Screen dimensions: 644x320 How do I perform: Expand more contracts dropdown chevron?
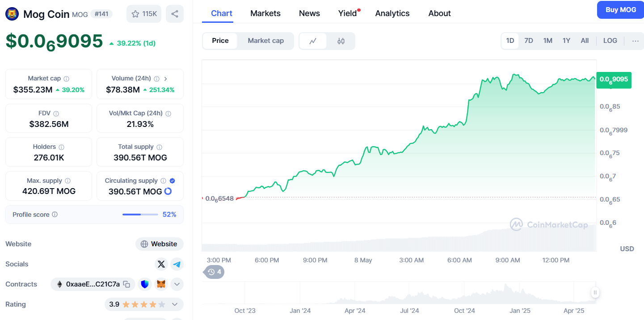click(x=177, y=284)
